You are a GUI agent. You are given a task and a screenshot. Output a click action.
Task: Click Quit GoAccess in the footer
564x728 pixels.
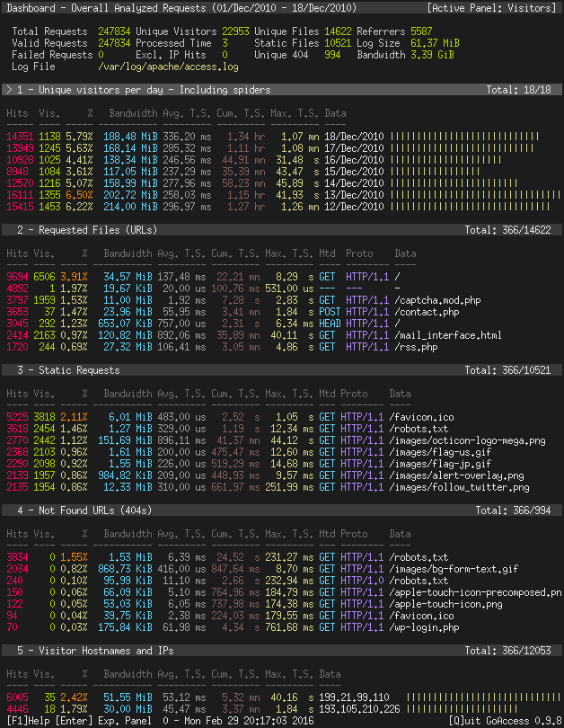point(505,721)
